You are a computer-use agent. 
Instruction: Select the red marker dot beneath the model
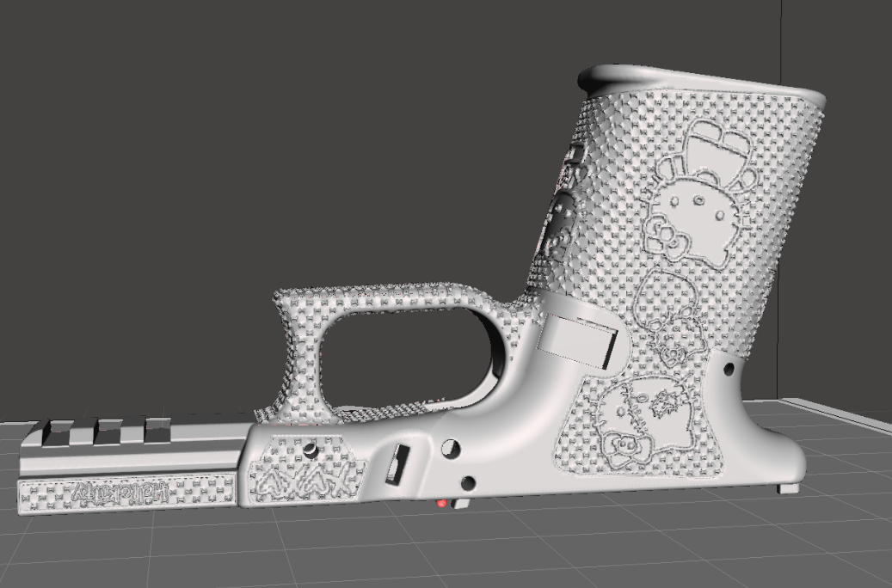point(441,503)
